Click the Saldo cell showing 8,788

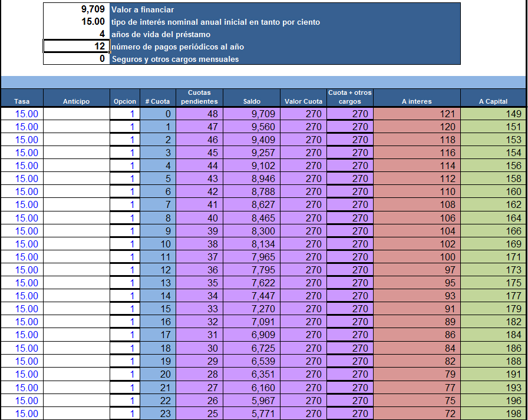coord(252,191)
